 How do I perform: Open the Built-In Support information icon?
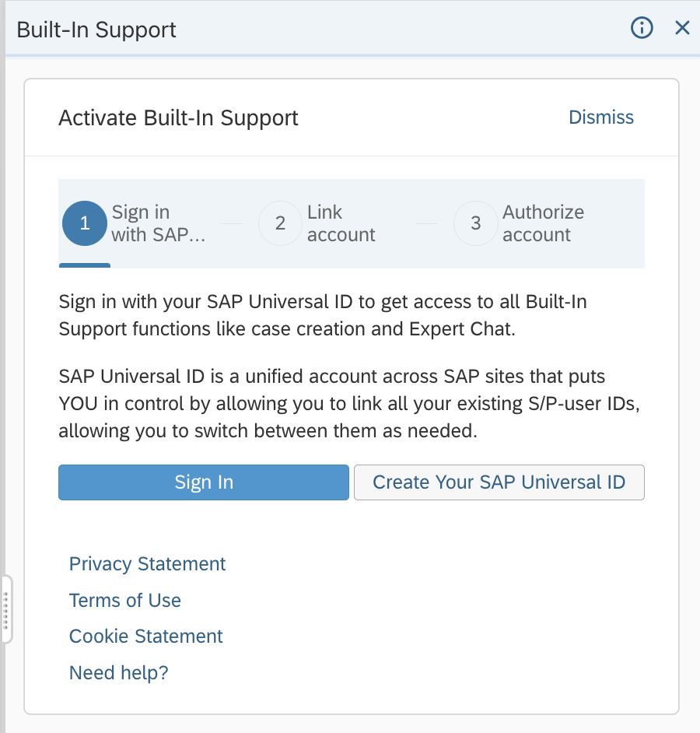click(642, 28)
